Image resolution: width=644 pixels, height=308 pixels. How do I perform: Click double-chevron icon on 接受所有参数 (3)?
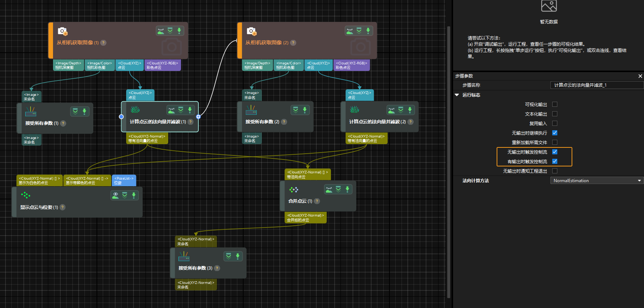(229, 256)
